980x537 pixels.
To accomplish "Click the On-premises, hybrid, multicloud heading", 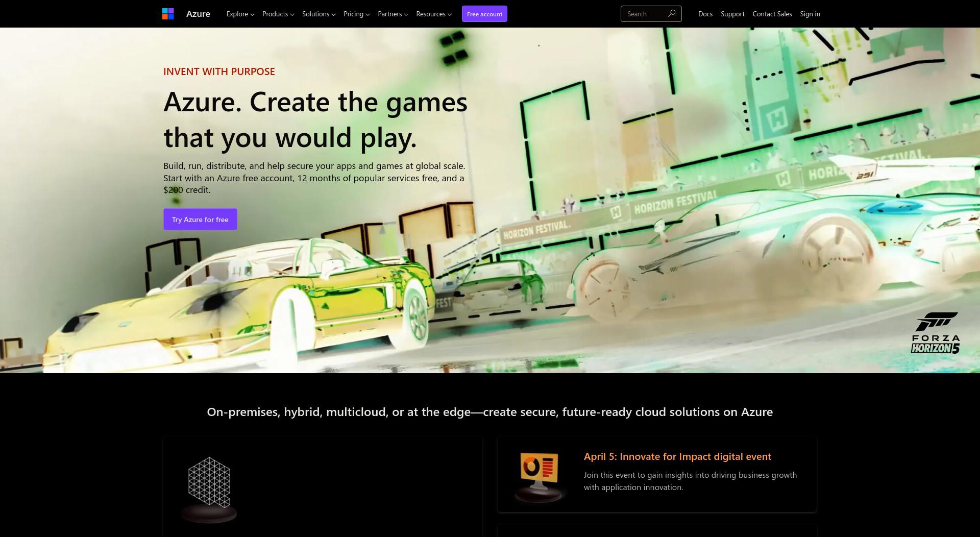I will 490,412.
